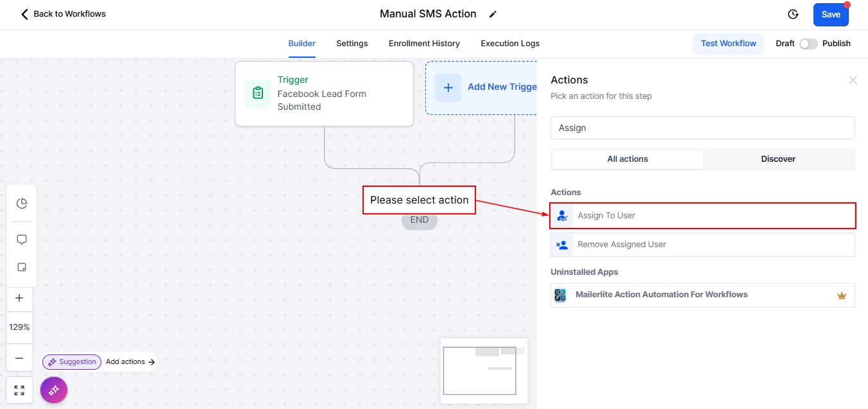Zoom in using the plus icon
This screenshot has width=868, height=409.
[x=19, y=298]
